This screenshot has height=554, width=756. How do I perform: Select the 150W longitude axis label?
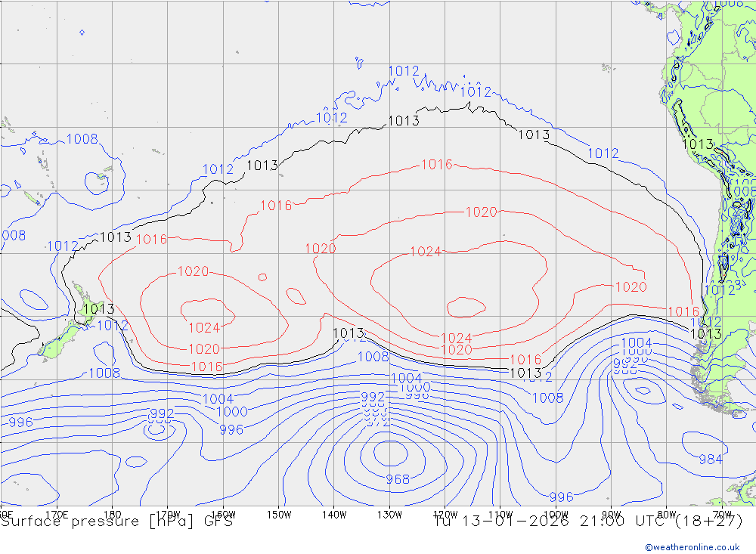[x=279, y=515]
